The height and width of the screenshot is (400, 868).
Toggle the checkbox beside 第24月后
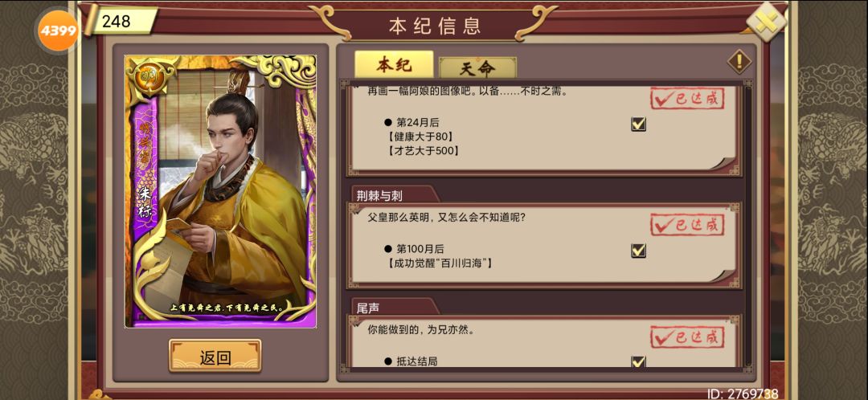click(638, 124)
